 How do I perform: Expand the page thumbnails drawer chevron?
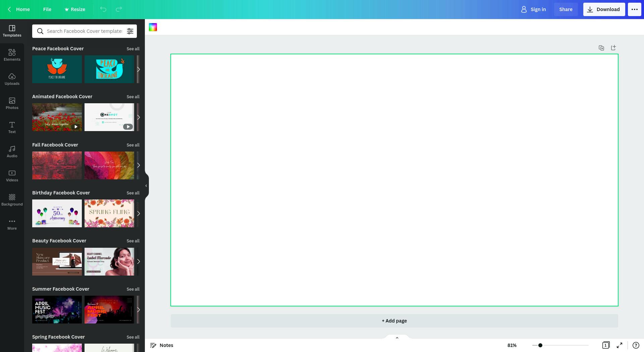tap(397, 338)
